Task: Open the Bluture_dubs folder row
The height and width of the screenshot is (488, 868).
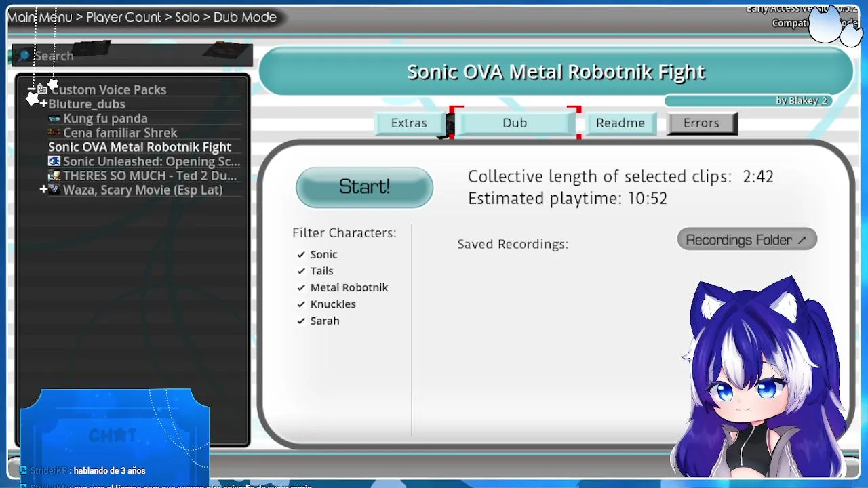Action: coord(87,104)
